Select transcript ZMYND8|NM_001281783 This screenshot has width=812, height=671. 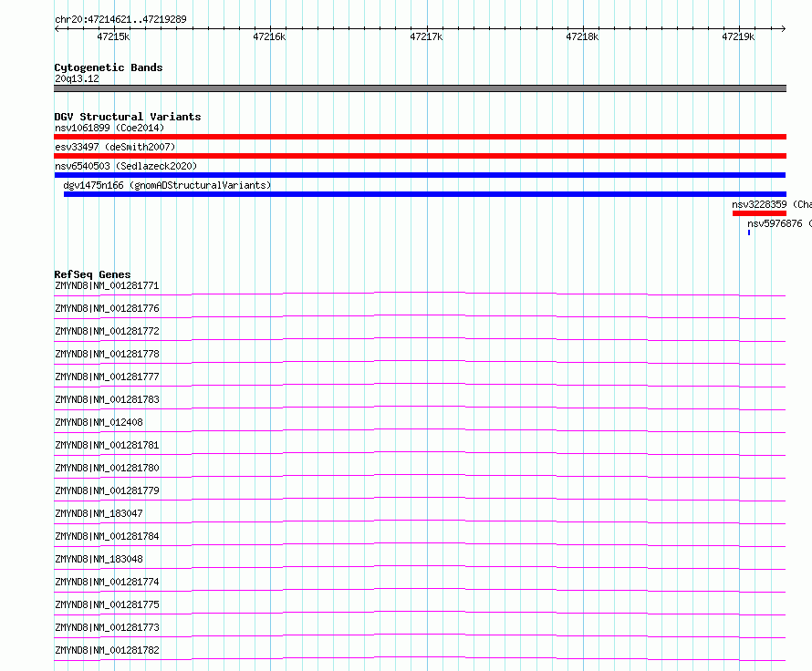(107, 399)
